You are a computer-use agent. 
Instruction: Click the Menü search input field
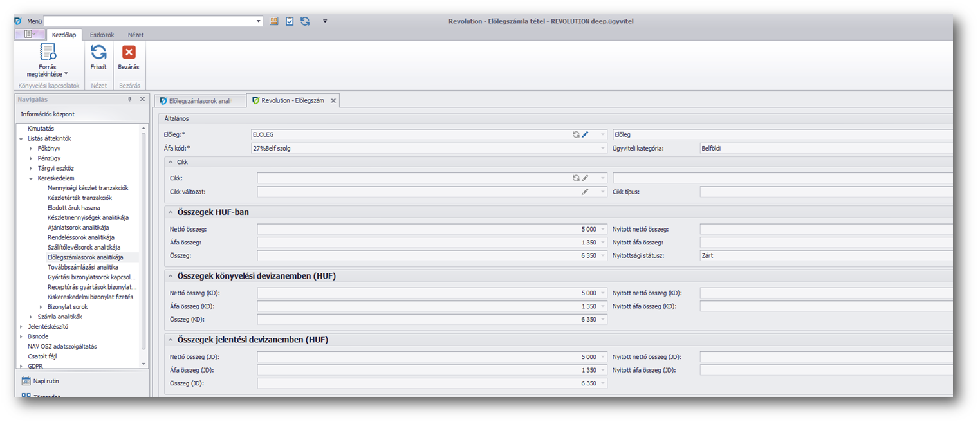click(152, 21)
